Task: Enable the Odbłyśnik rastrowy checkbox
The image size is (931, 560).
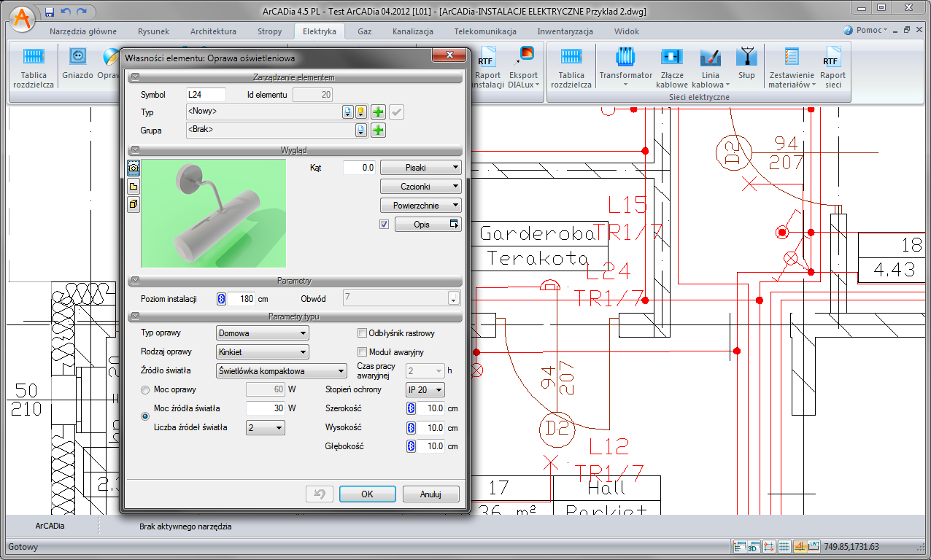Action: [362, 333]
